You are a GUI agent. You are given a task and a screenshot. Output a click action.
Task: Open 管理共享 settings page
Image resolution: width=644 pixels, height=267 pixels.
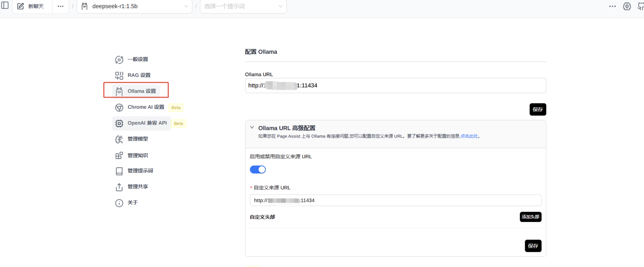(x=138, y=186)
